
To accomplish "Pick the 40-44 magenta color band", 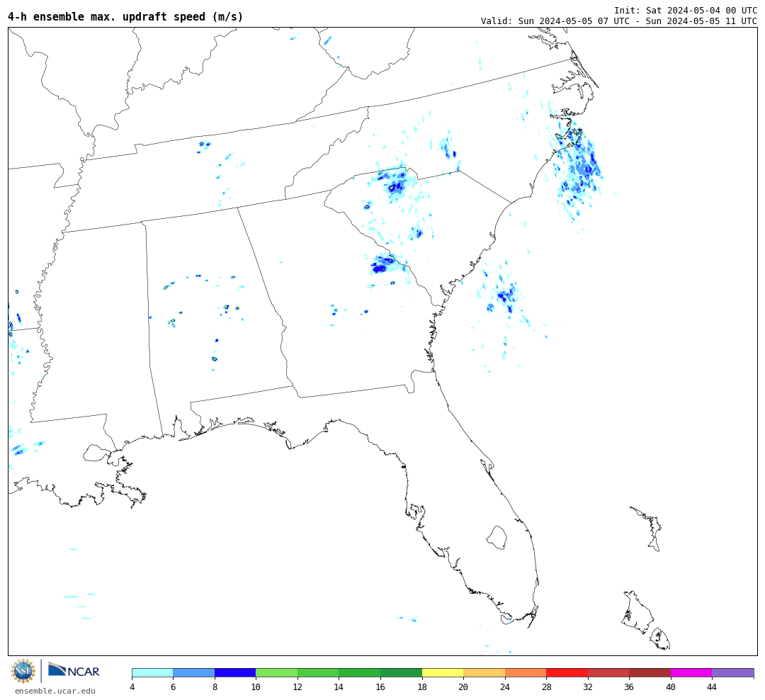I will [x=691, y=672].
